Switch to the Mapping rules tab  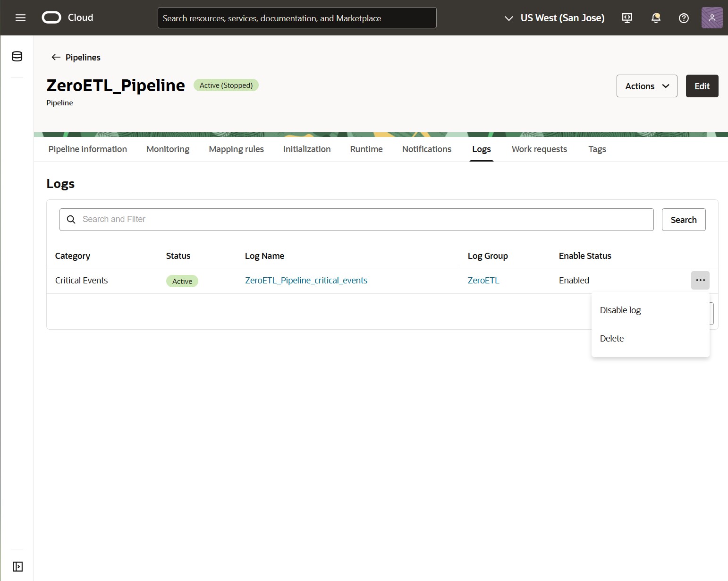point(236,149)
